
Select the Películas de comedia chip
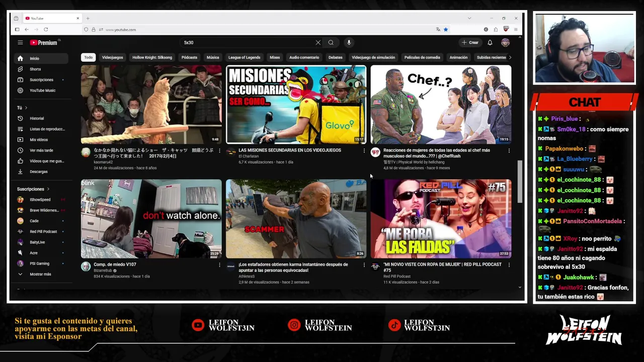tap(422, 57)
